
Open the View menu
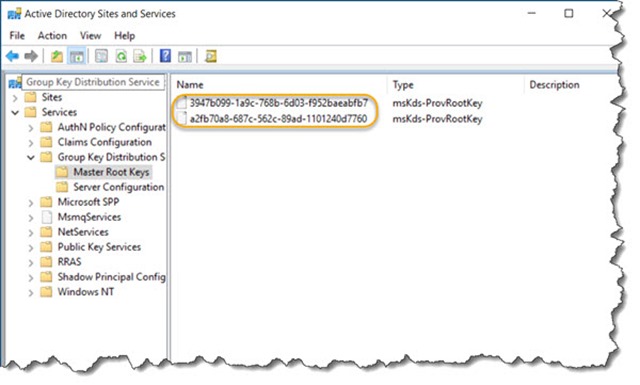tap(90, 36)
